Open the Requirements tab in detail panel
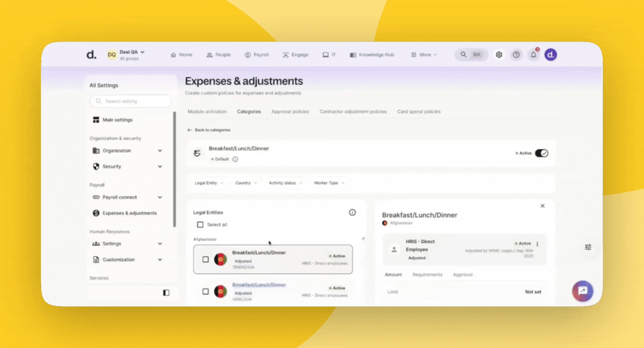Viewport: 644px width, 348px height. click(x=427, y=275)
